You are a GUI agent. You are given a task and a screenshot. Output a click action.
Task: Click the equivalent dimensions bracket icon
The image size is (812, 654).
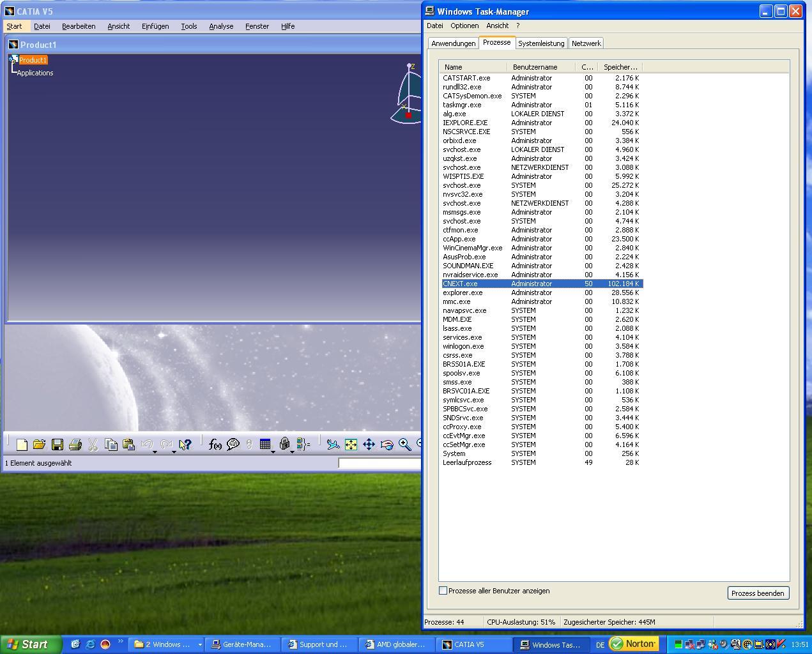pyautogui.click(x=303, y=445)
